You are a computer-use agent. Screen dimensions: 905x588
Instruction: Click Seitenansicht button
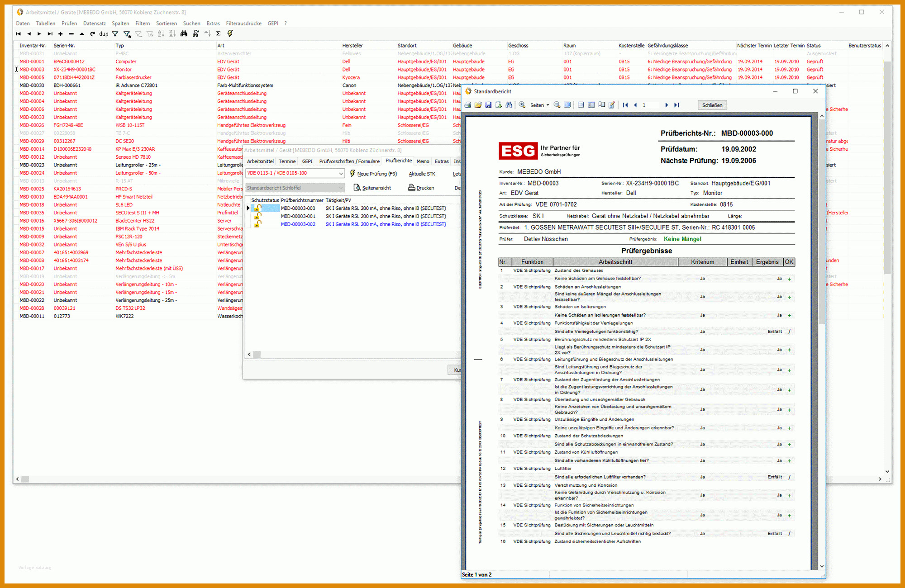click(372, 188)
